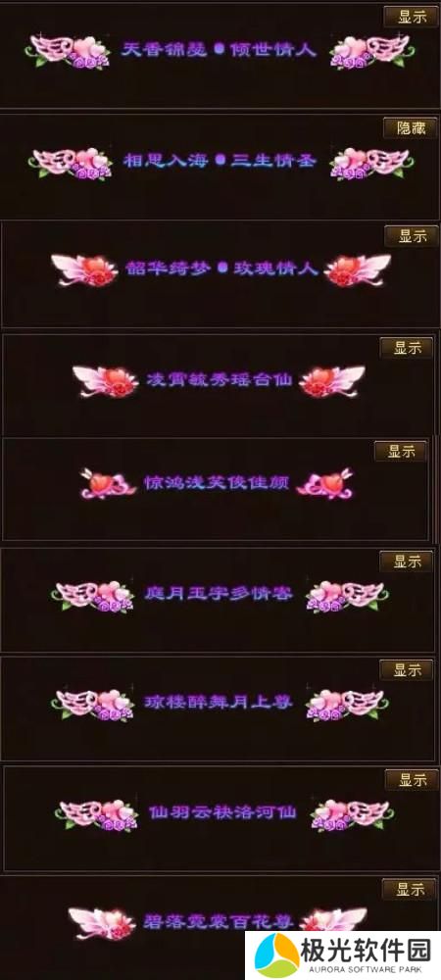Click right winged heart icon beside 仙羽云袂洛河仙
Screen dimensions: 441x980
pos(352,813)
